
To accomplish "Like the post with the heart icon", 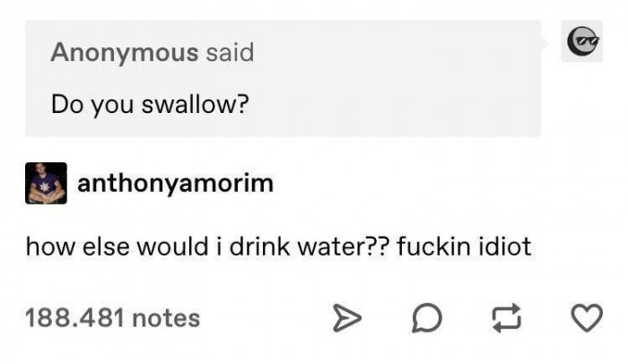I will 587,318.
